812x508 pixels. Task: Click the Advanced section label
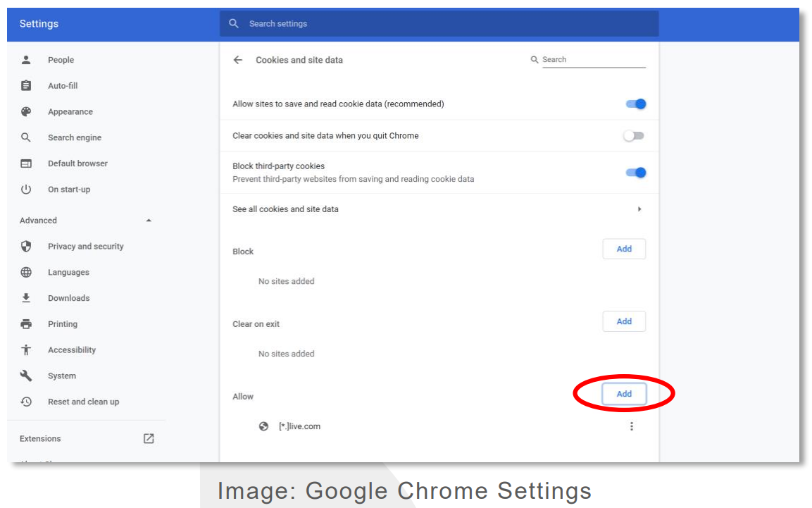point(38,221)
